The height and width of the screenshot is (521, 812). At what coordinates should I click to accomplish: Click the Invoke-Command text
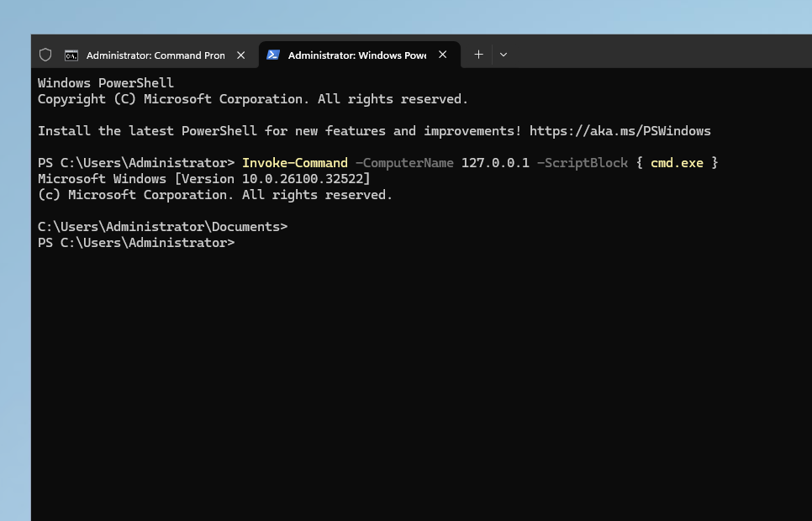pyautogui.click(x=295, y=163)
